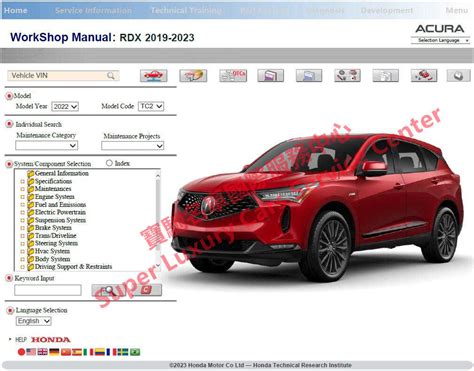Click the red engine parts toolbar icon
Screen dimensions: 474x371
pos(424,76)
